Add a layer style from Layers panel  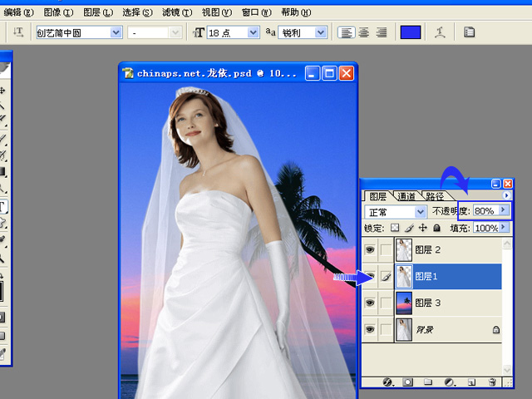[388, 382]
